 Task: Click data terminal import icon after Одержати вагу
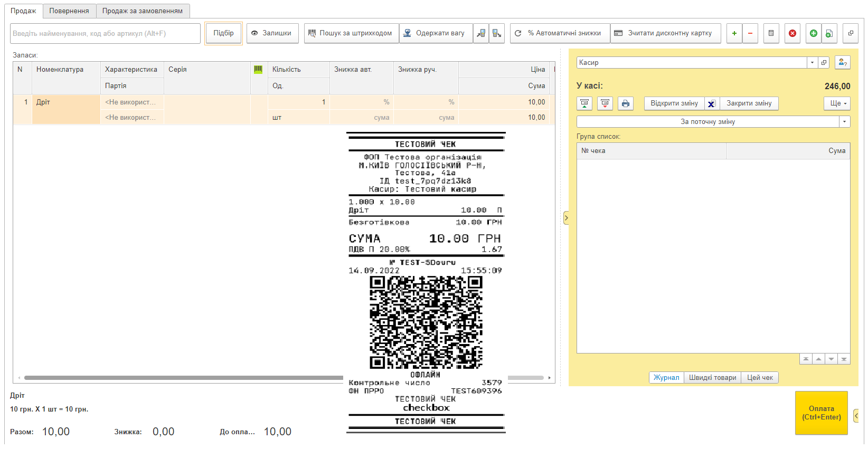tap(481, 33)
